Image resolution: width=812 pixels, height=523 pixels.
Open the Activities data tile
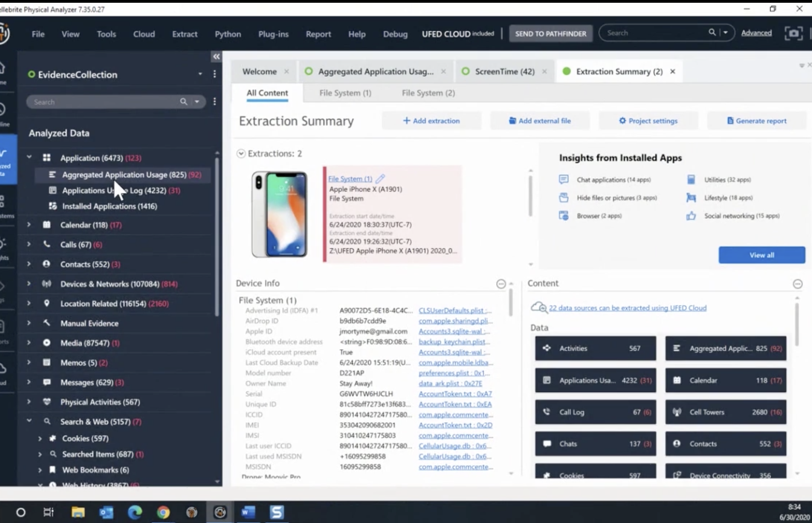(x=595, y=348)
